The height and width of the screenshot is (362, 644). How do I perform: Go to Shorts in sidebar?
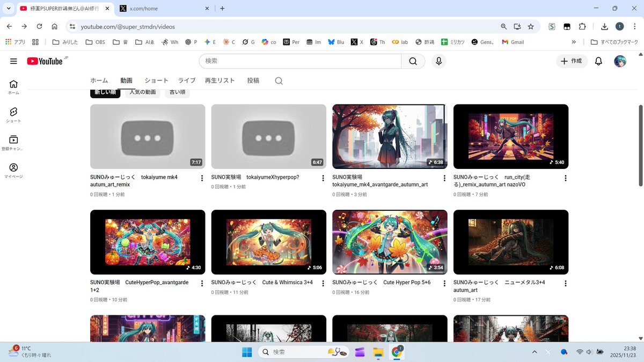click(13, 114)
